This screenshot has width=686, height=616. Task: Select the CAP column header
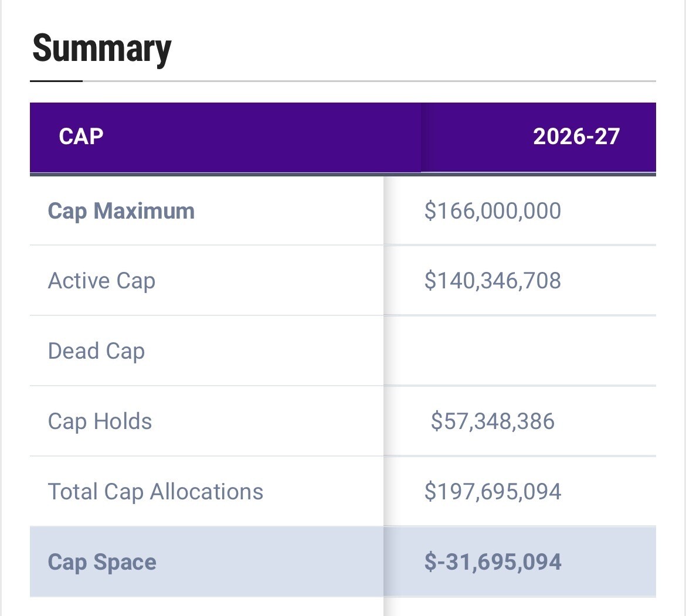(x=81, y=137)
